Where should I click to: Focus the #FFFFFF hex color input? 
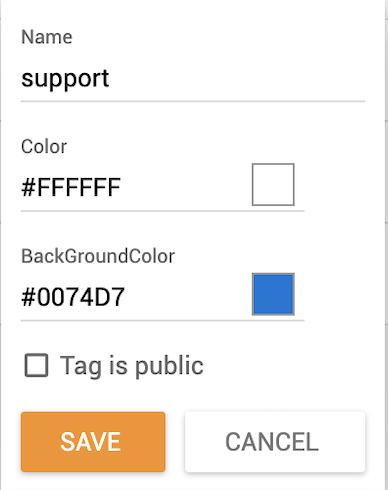pos(133,187)
